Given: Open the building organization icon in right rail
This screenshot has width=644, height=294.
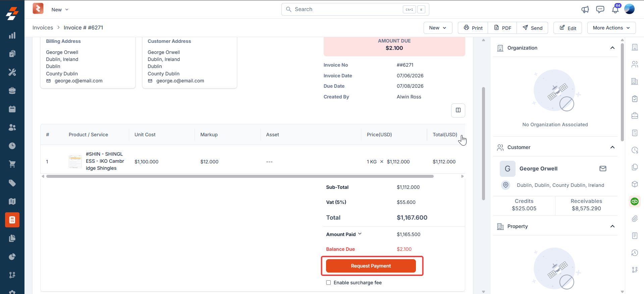Looking at the screenshot, I should [635, 47].
